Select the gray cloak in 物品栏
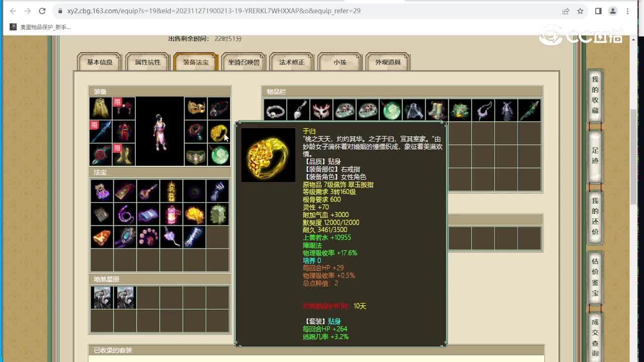 click(414, 110)
